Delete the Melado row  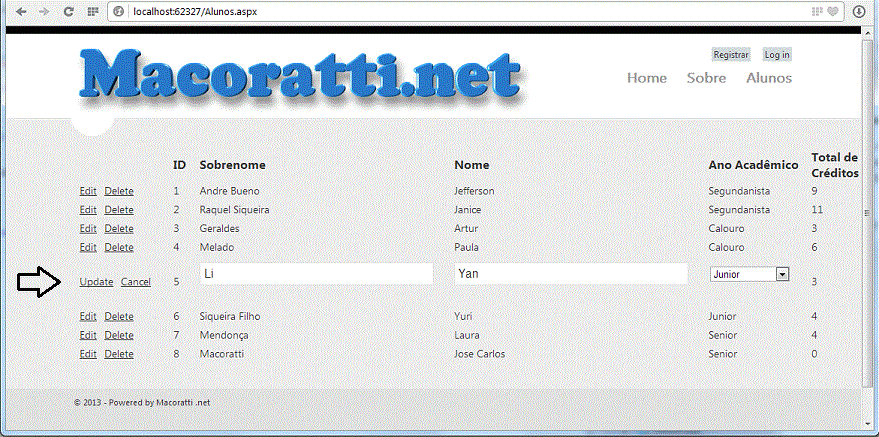pyautogui.click(x=119, y=247)
